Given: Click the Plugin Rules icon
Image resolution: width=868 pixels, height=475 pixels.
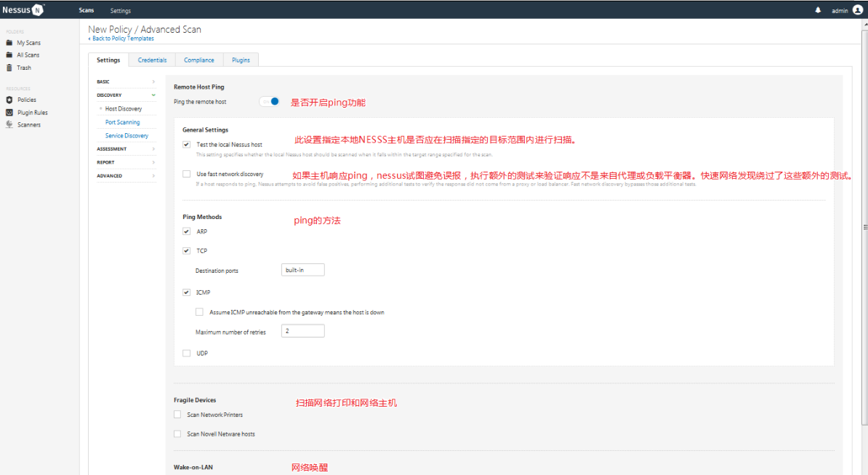Looking at the screenshot, I should [x=9, y=112].
